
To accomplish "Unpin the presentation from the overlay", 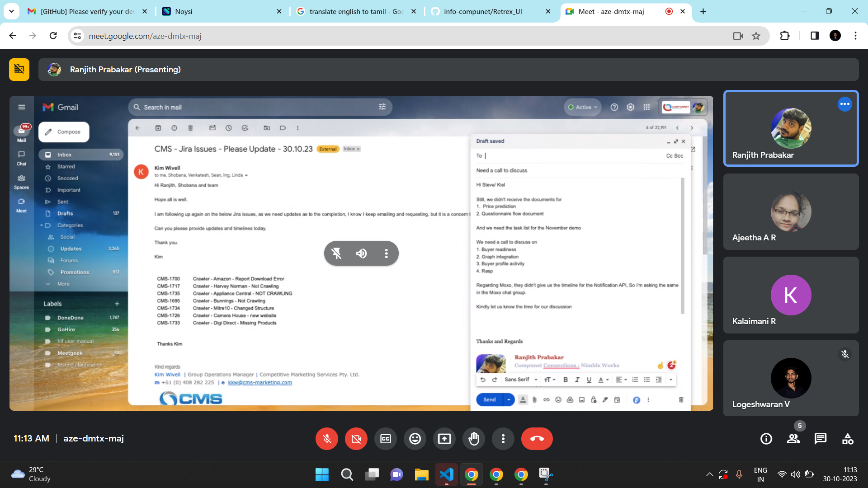I will tap(336, 253).
